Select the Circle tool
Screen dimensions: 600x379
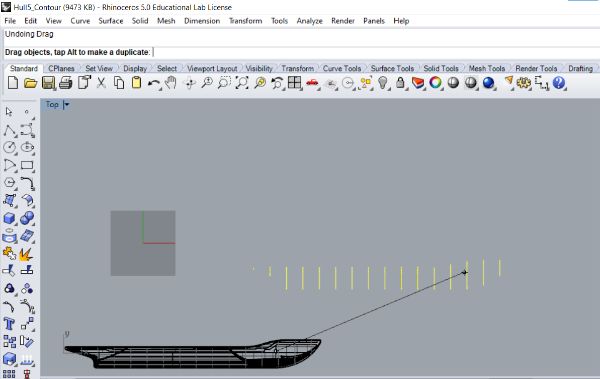pyautogui.click(x=10, y=147)
